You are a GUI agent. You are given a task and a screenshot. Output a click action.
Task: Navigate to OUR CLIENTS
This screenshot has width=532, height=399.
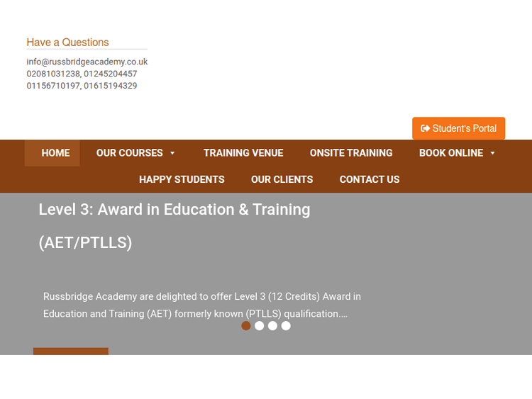click(282, 179)
